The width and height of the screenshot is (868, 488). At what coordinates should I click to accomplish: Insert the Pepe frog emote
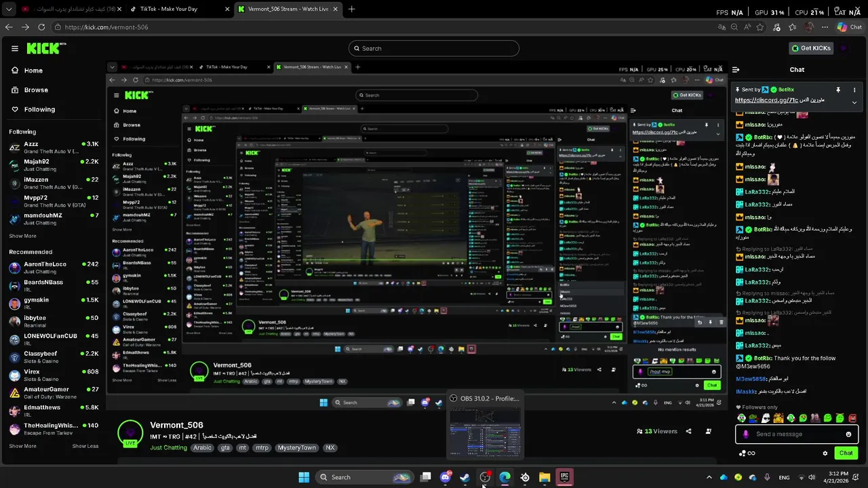click(753, 418)
